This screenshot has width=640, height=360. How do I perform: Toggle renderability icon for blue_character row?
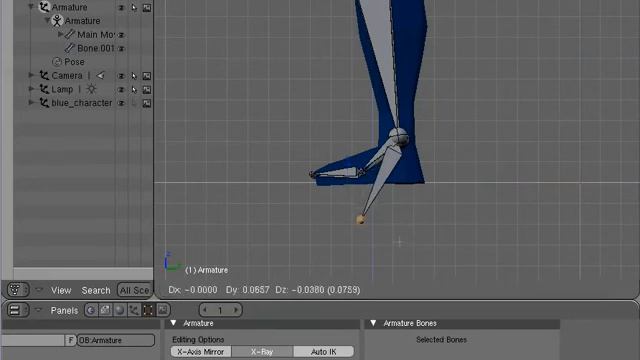click(147, 103)
